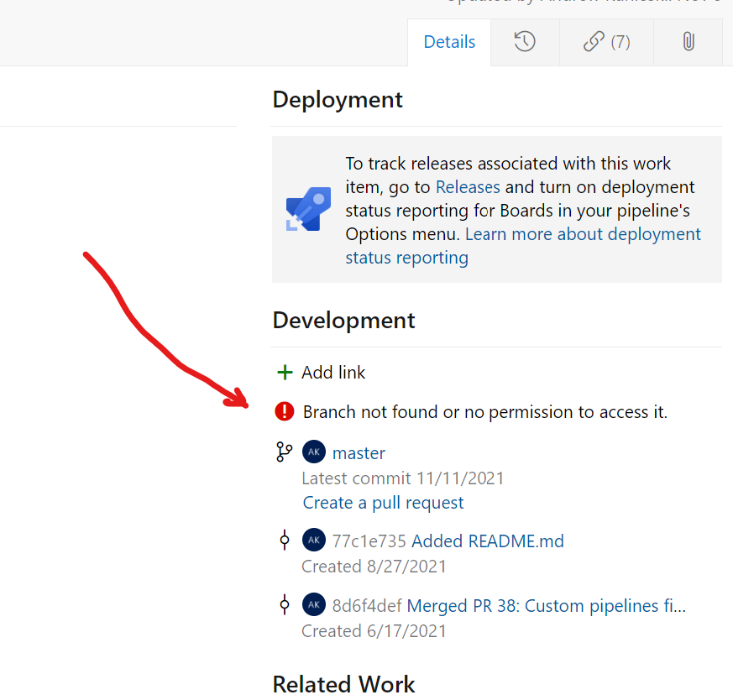Screen dimensions: 733x700
Task: Open the Merged PR 38 commit link
Action: [546, 606]
